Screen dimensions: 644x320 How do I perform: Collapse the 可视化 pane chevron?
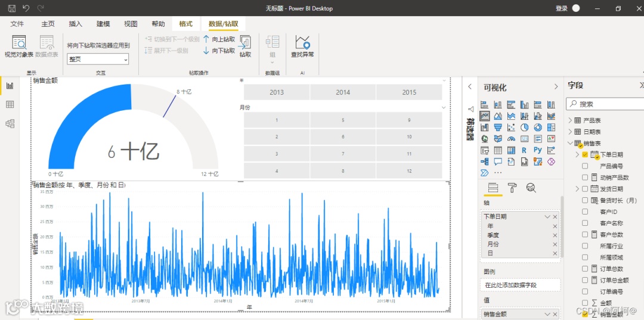coord(556,86)
